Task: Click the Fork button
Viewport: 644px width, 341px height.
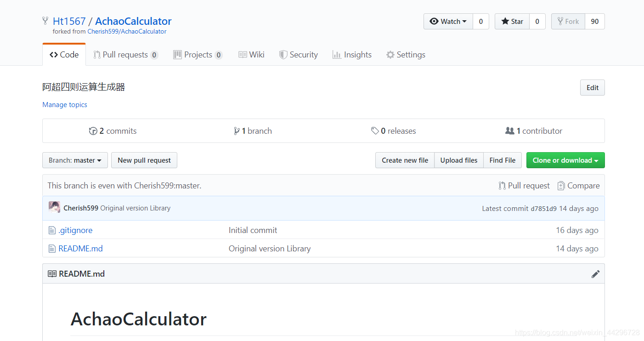Action: tap(568, 21)
